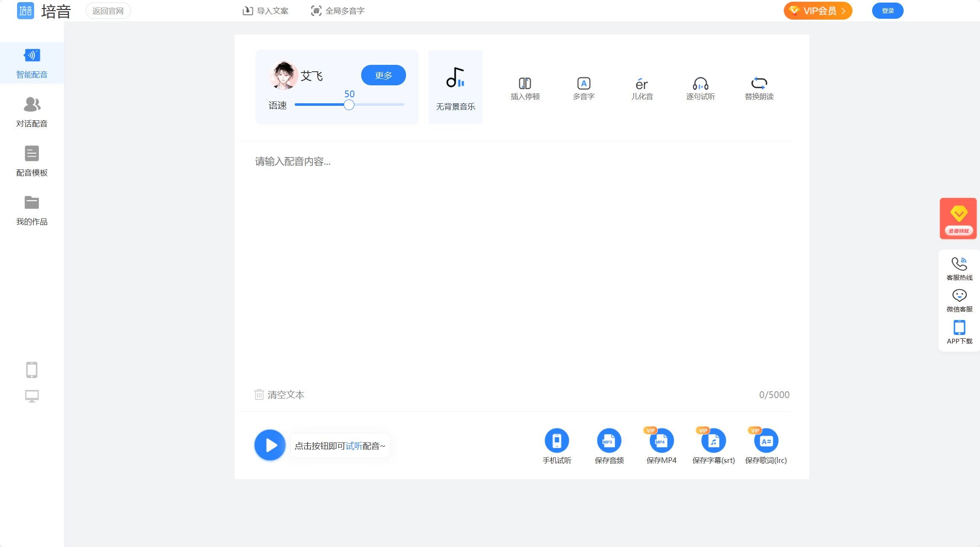Open the 多音字 polyphonic character tool
Image resolution: width=980 pixels, height=547 pixels.
(583, 87)
